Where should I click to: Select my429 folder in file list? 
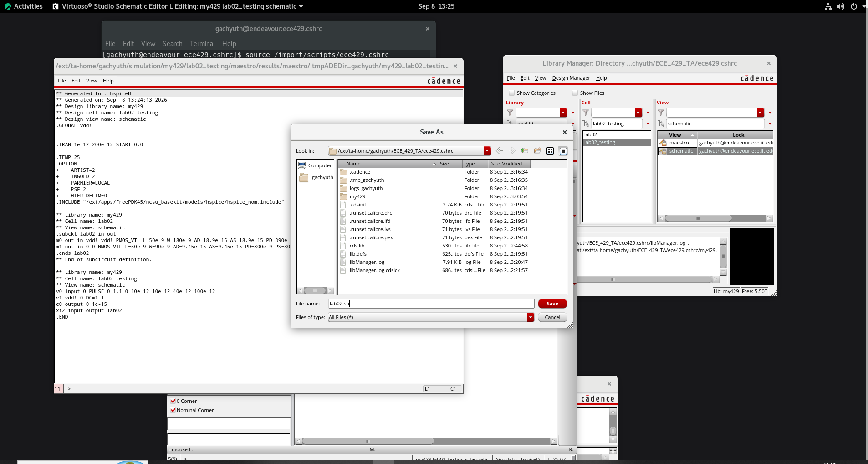coord(357,196)
